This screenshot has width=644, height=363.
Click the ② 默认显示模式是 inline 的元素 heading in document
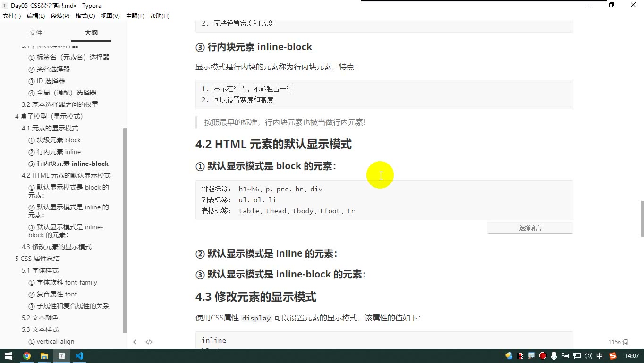pos(266,253)
